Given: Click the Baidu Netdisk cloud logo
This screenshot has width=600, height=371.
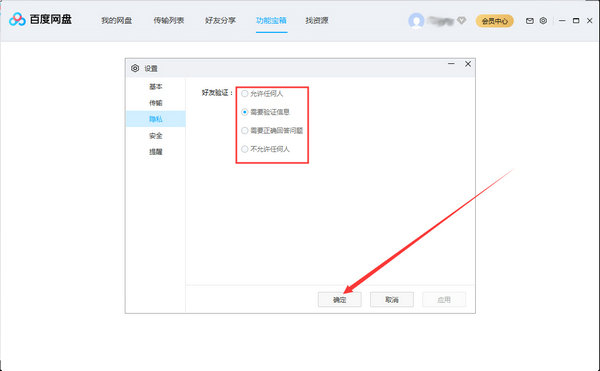Looking at the screenshot, I should (17, 19).
